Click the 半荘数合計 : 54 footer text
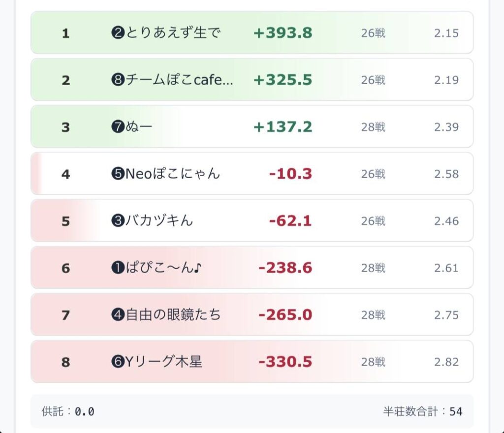Screen dimensions: 504x433 click(423, 411)
